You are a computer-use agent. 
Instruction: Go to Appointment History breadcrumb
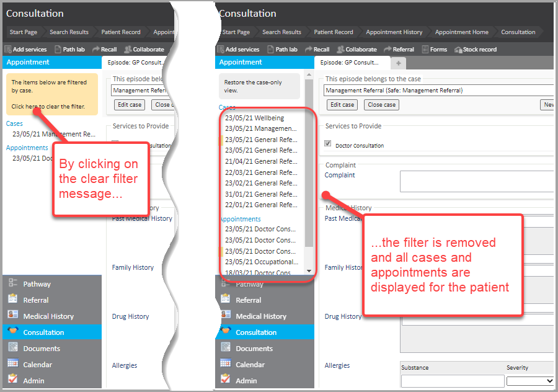pos(394,32)
